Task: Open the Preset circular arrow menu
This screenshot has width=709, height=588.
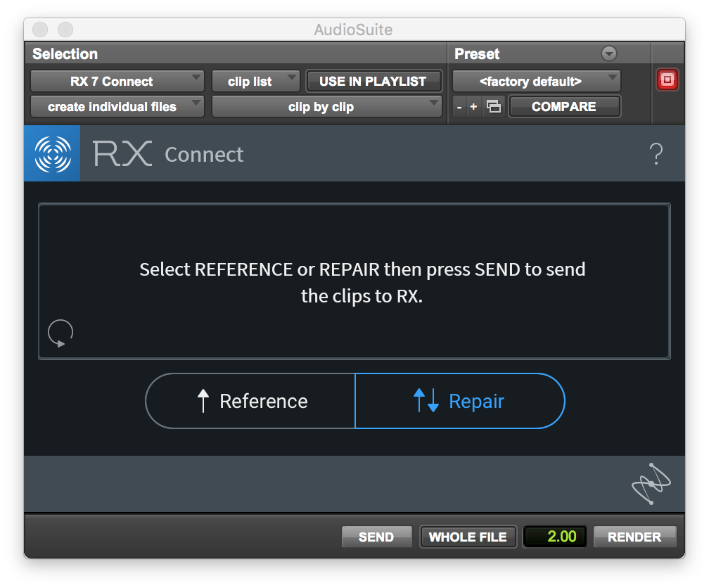Action: [x=609, y=54]
